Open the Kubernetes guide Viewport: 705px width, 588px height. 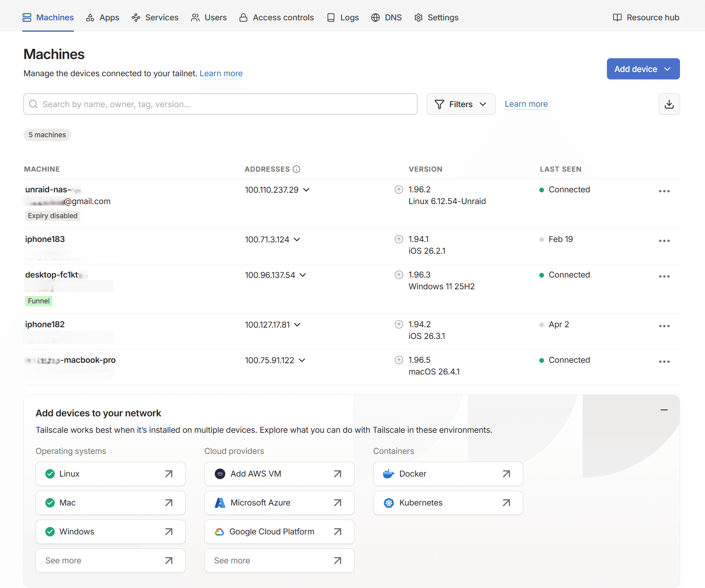(448, 503)
